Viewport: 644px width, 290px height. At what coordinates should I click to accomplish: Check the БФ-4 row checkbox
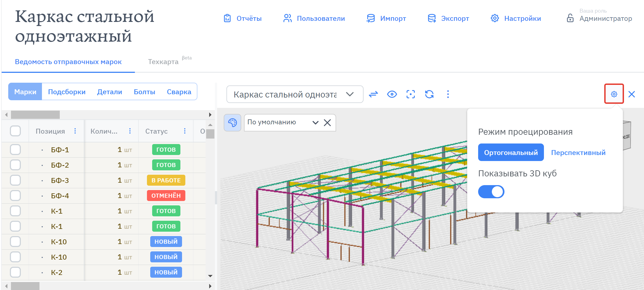[15, 196]
